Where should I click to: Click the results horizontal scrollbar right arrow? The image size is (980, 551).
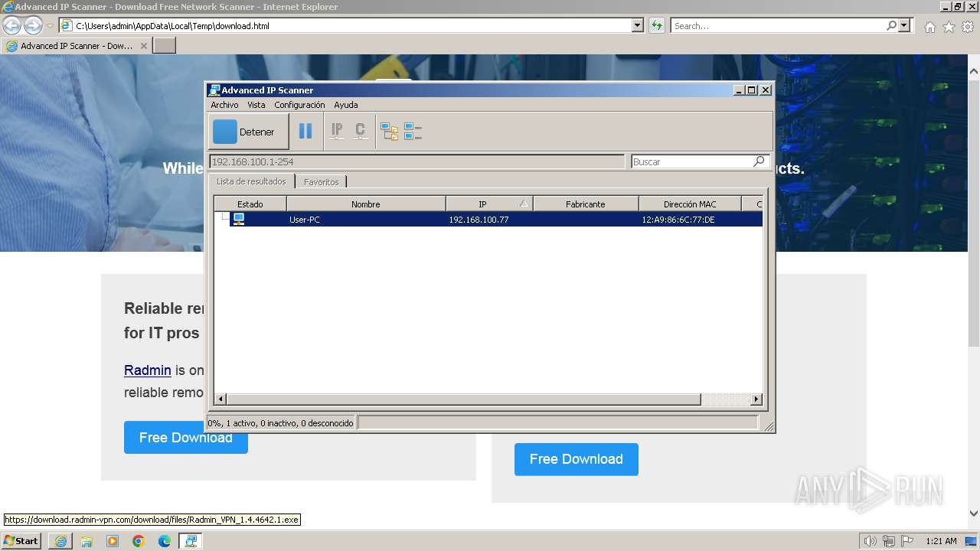pyautogui.click(x=756, y=399)
